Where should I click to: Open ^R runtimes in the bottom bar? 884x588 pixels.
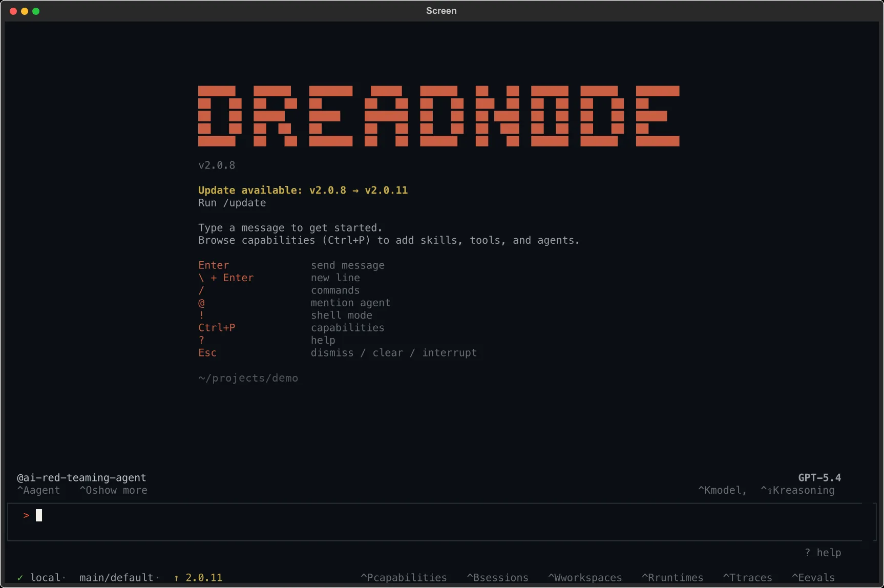(x=672, y=578)
